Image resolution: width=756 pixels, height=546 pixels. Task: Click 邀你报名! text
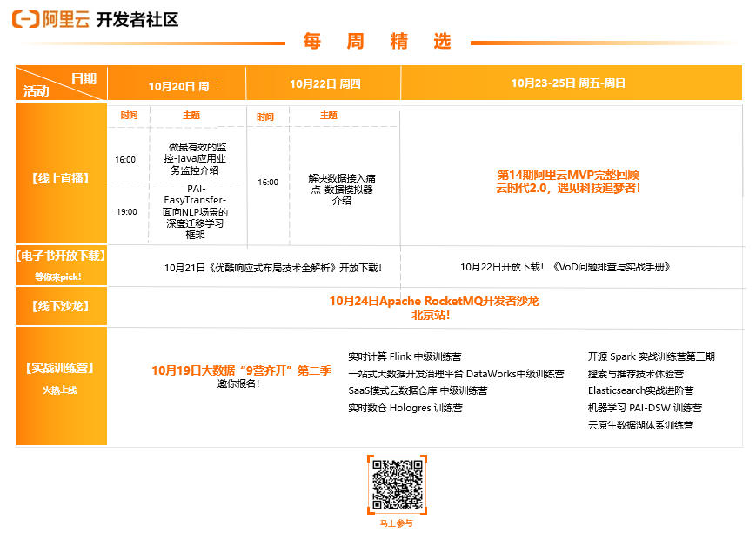click(238, 383)
